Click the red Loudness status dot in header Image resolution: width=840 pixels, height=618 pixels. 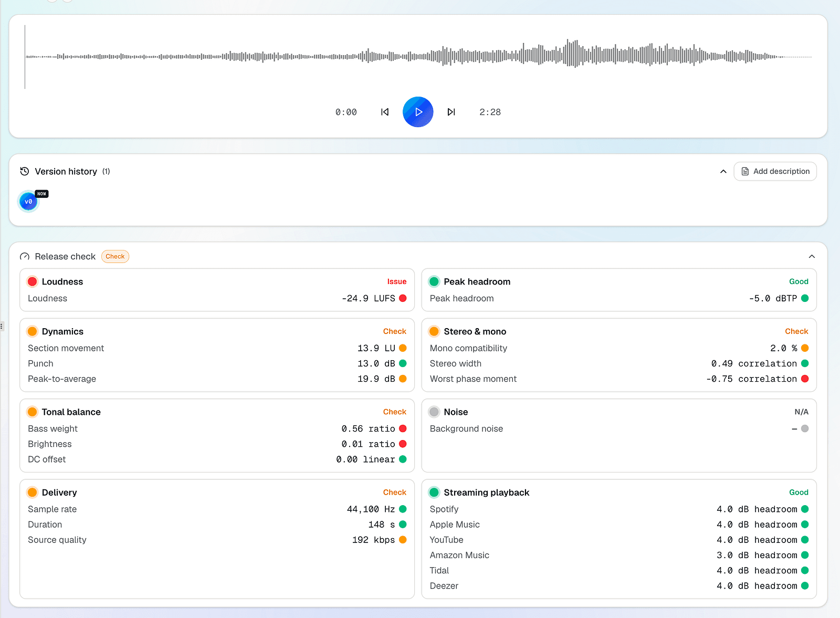click(32, 281)
